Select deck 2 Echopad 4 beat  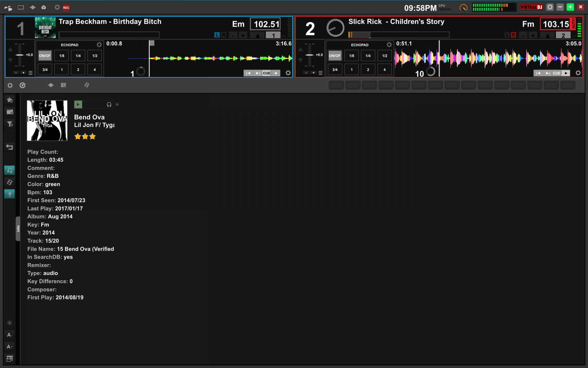pos(385,70)
